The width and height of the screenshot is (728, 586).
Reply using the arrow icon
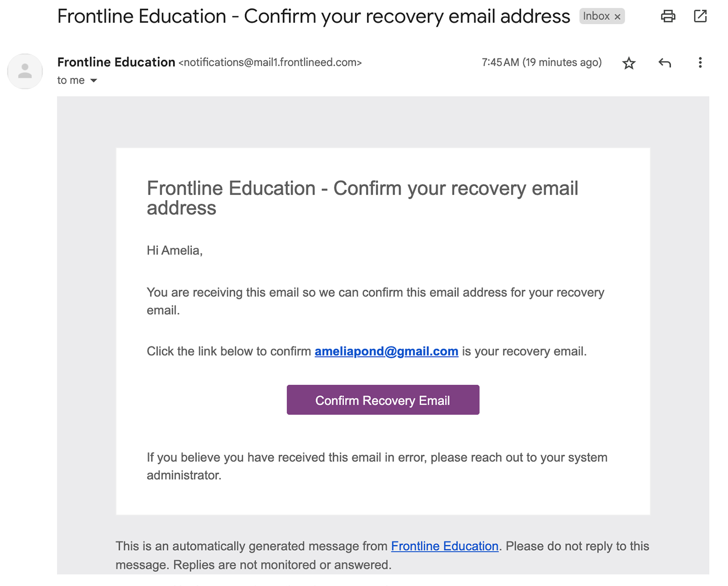click(x=664, y=63)
